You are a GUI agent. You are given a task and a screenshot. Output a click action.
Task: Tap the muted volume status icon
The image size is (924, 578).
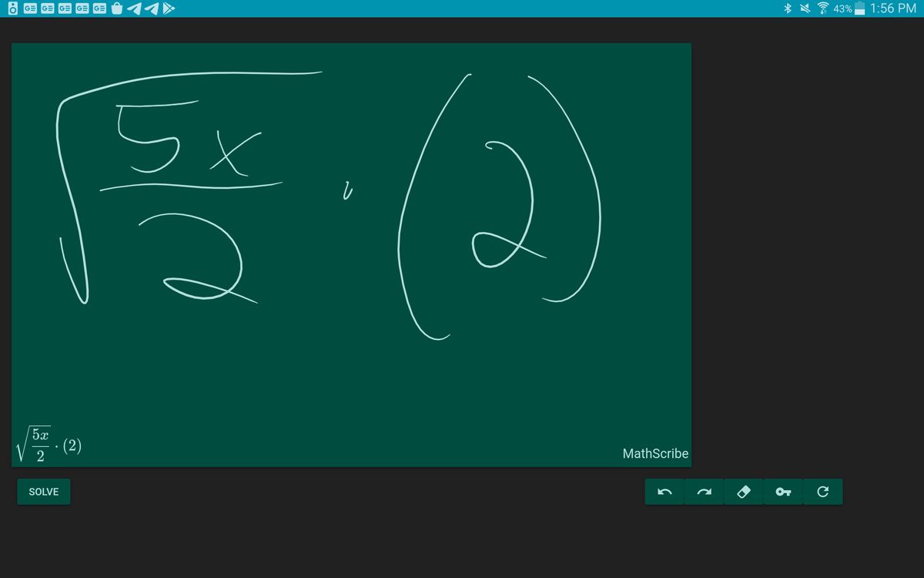(x=805, y=9)
